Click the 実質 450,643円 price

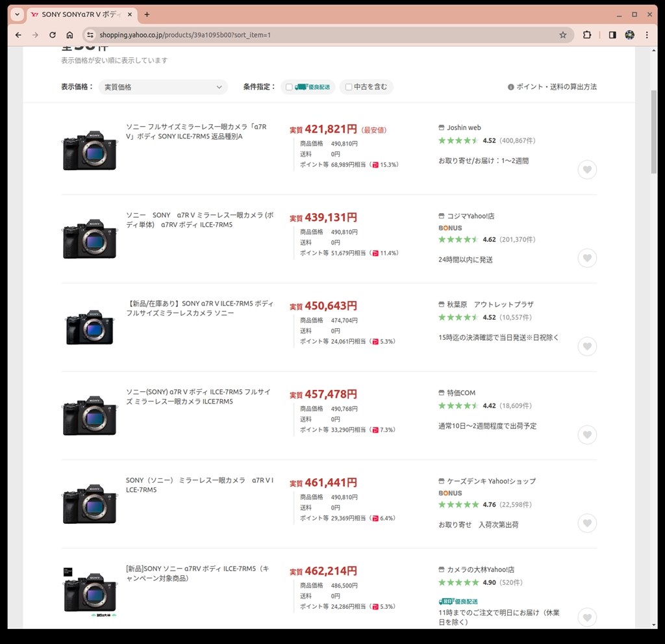tap(323, 305)
